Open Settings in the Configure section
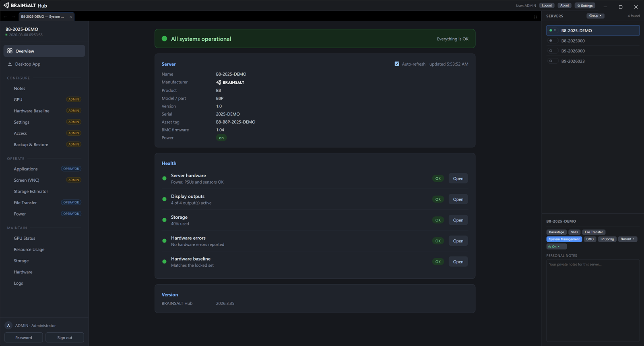 click(44, 122)
